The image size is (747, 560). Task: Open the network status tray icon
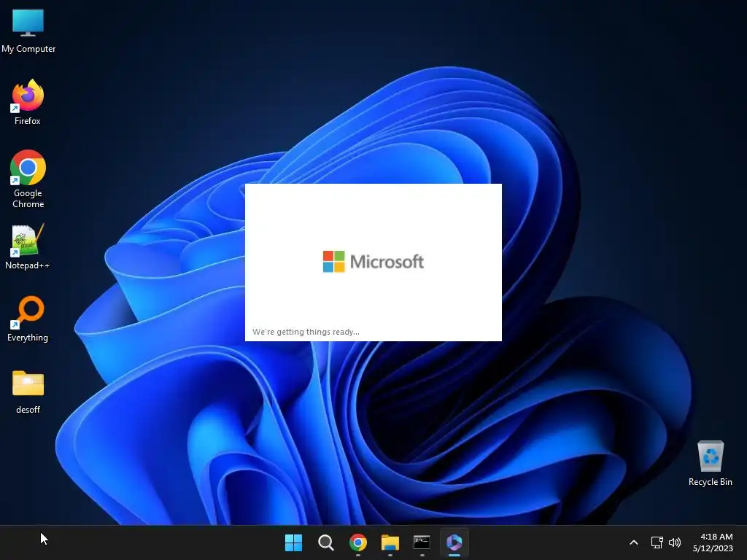coord(657,542)
